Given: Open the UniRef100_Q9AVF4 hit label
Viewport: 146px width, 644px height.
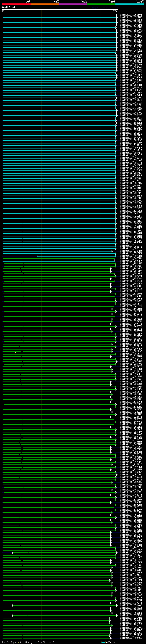Looking at the screenshot, I should (131, 20).
